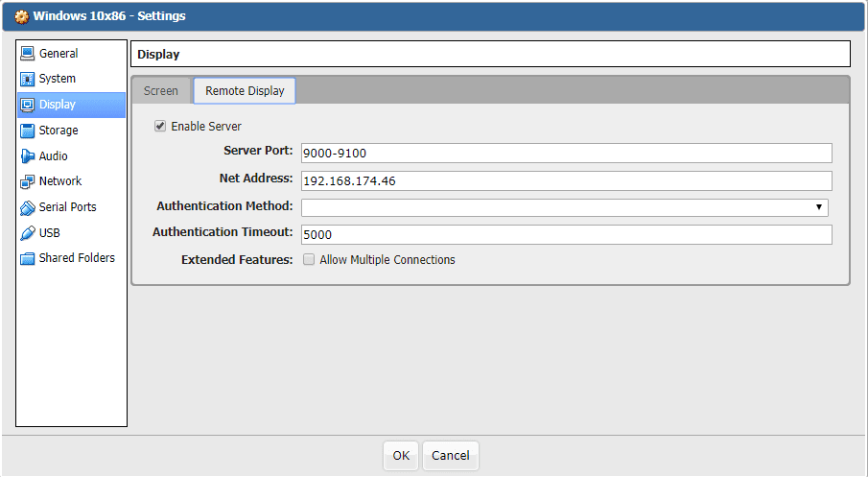Switch to the Screen tab
This screenshot has height=477, width=868.
tap(161, 91)
